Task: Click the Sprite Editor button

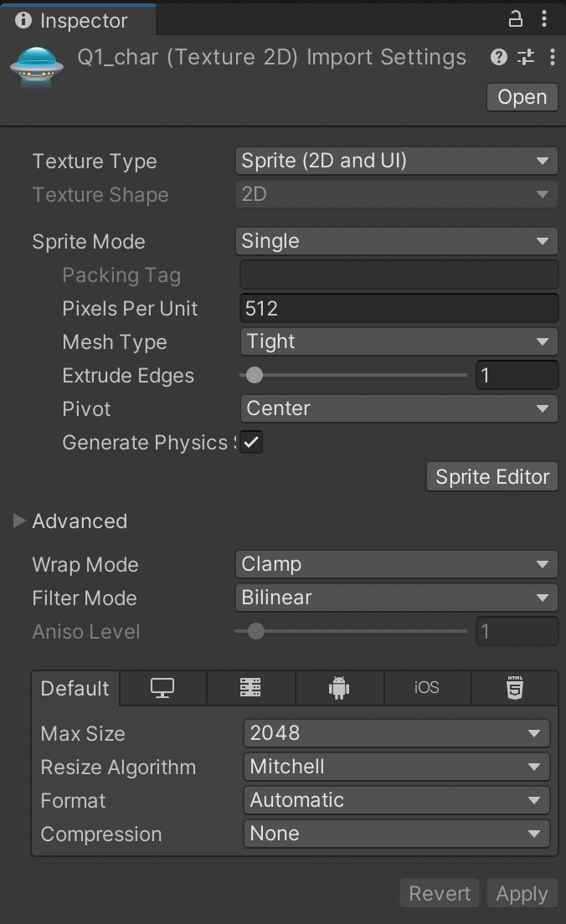Action: [x=492, y=477]
